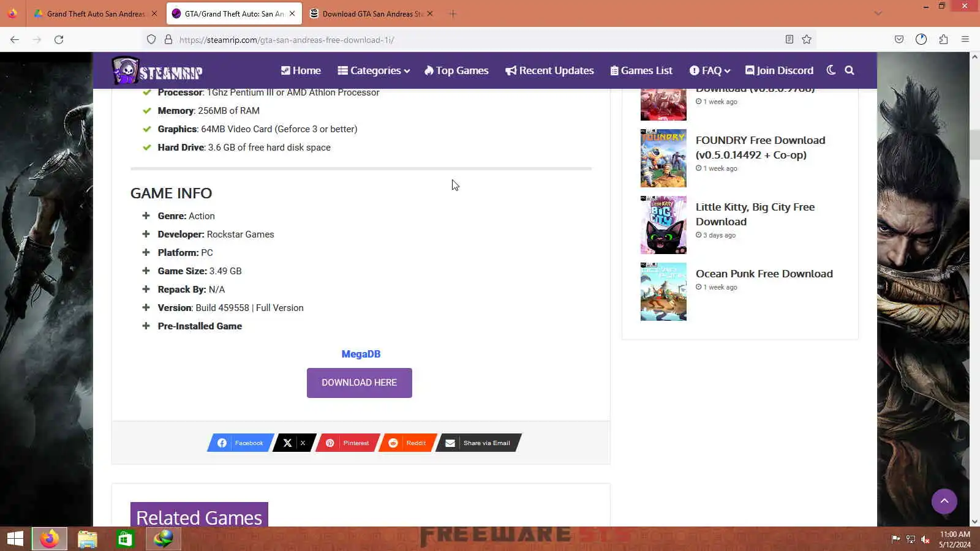Click the page vertical scrollbar thumb
Screen dimensions: 980x551
click(974, 145)
